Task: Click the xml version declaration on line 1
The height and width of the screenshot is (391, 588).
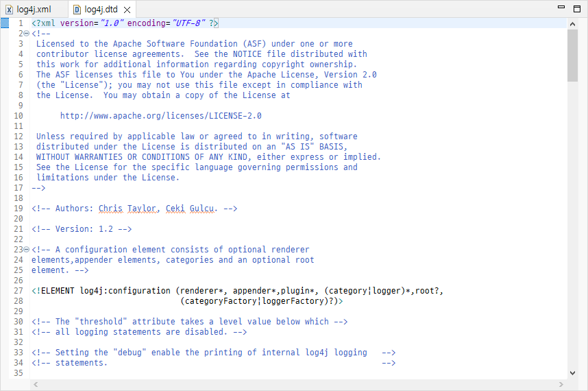Action: click(x=125, y=23)
